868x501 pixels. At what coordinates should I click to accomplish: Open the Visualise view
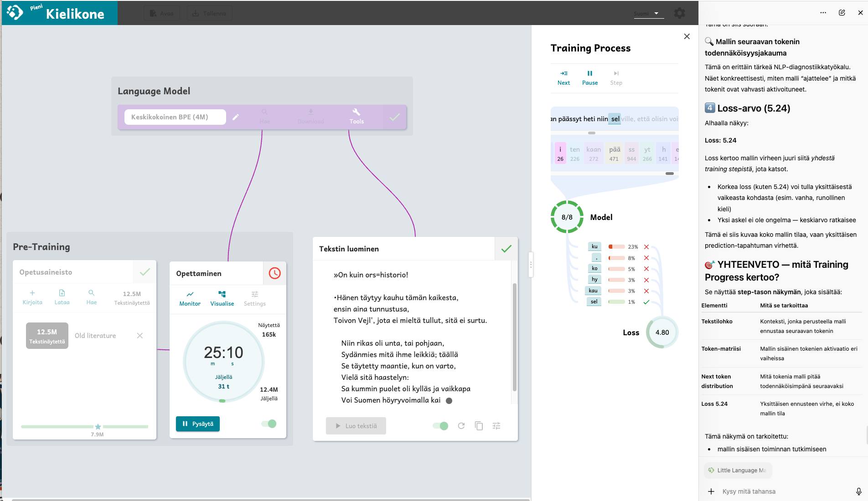(x=222, y=299)
